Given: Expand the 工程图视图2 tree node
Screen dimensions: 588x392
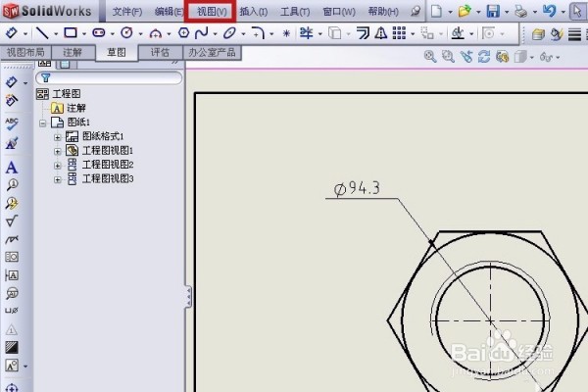Looking at the screenshot, I should [58, 165].
